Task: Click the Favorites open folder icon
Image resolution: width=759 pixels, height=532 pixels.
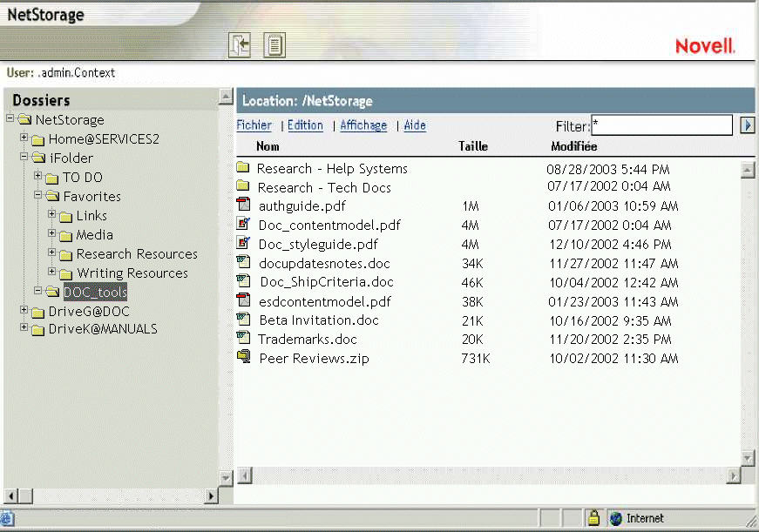Action: [x=53, y=195]
